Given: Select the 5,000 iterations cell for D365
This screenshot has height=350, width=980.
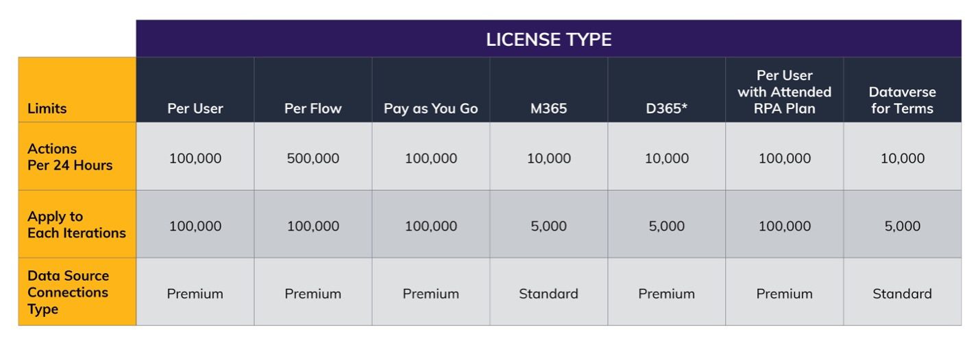Looking at the screenshot, I should pos(667,226).
